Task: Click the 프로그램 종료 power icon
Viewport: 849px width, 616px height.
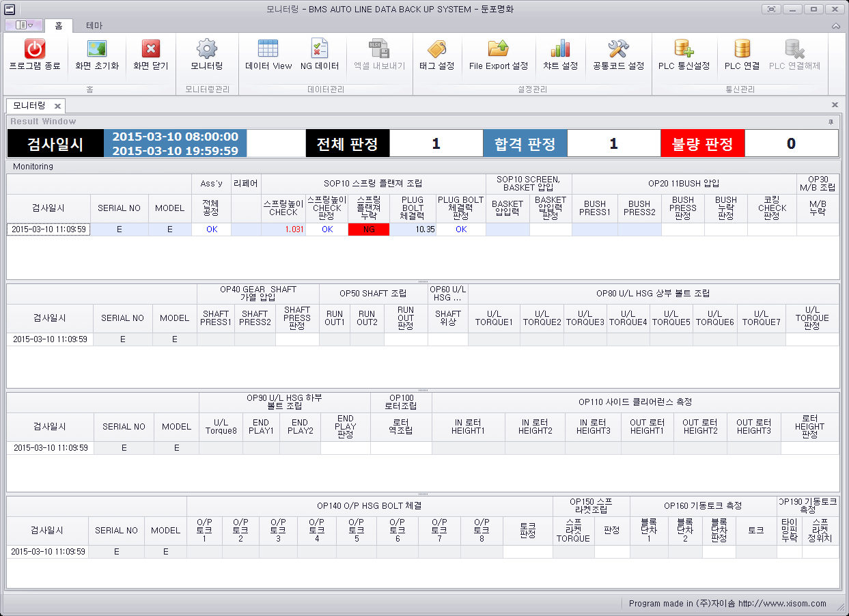Action: tap(35, 49)
